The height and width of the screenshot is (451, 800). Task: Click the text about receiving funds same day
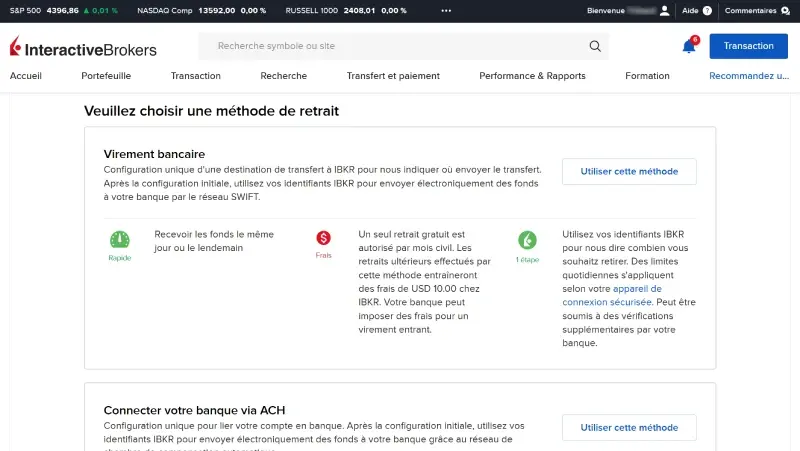tap(214, 241)
